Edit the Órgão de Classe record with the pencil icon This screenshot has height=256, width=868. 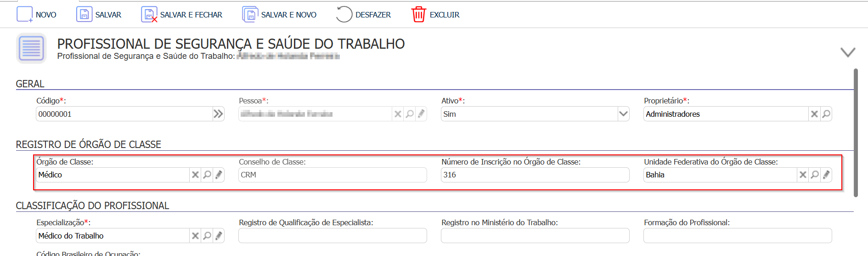click(x=219, y=175)
